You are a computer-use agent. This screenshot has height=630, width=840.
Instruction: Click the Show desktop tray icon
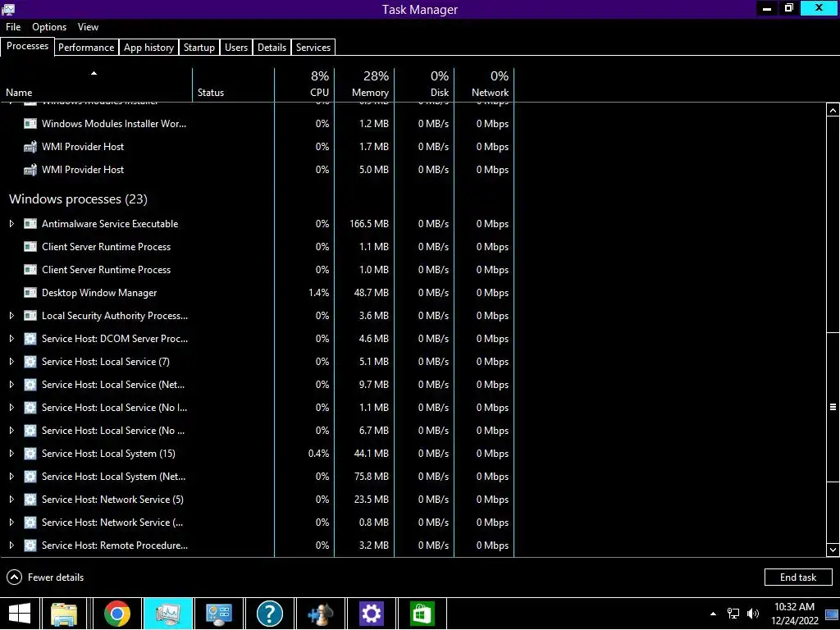832,614
